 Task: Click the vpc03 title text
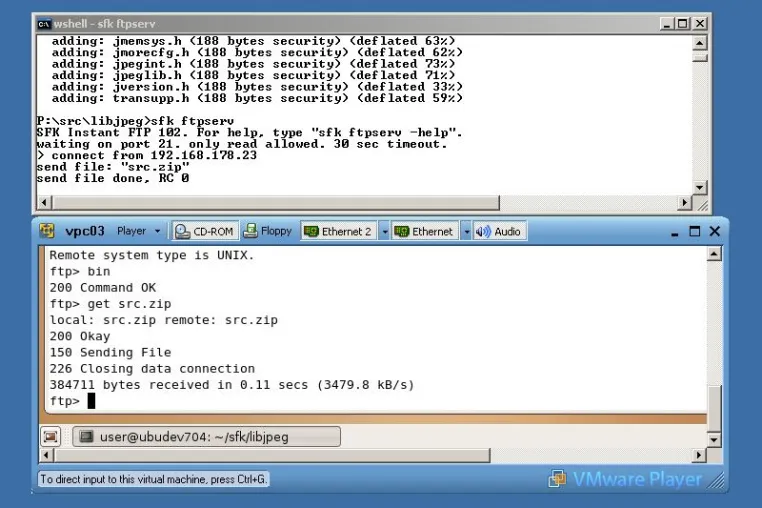85,231
